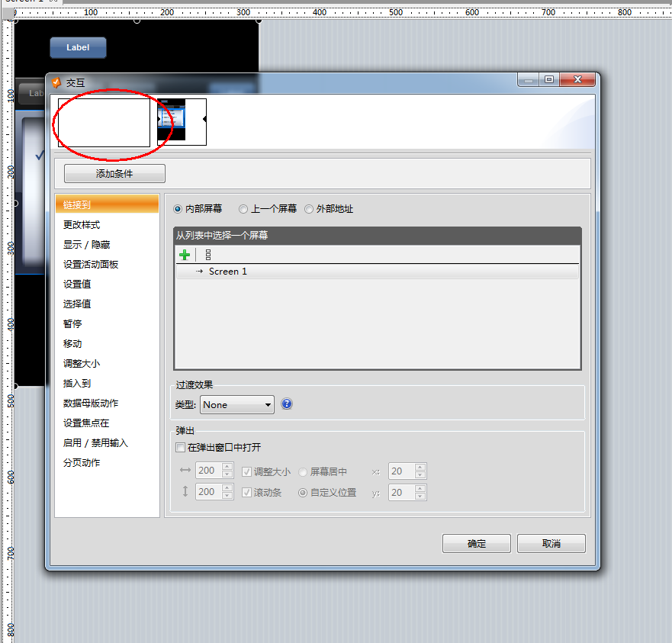Cancel the dialog with 取消
Screen dimensions: 672x643
(x=551, y=544)
